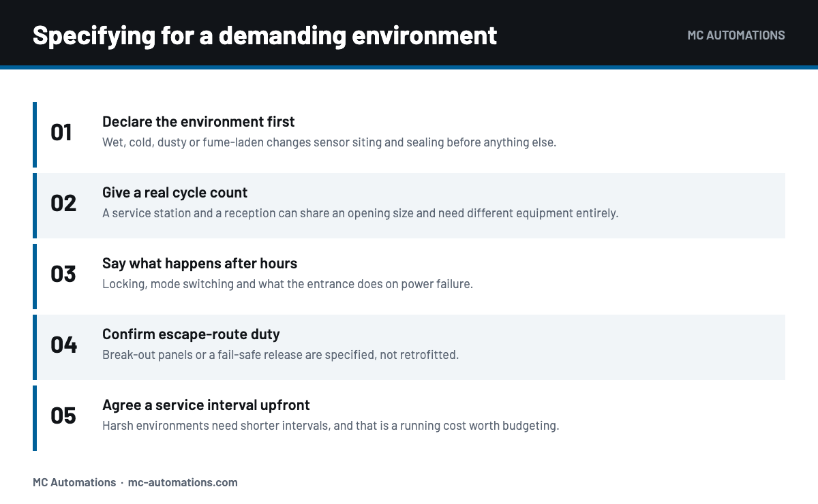Click the heading 'Say what happens after hours'
818x504 pixels.
click(200, 263)
